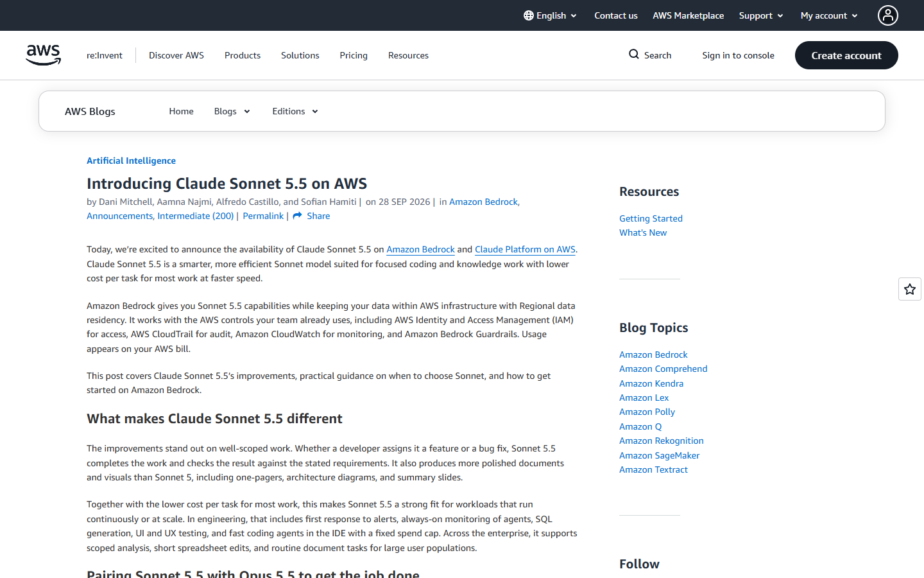This screenshot has width=924, height=578.
Task: Go to AWS Marketplace
Action: pyautogui.click(x=689, y=15)
